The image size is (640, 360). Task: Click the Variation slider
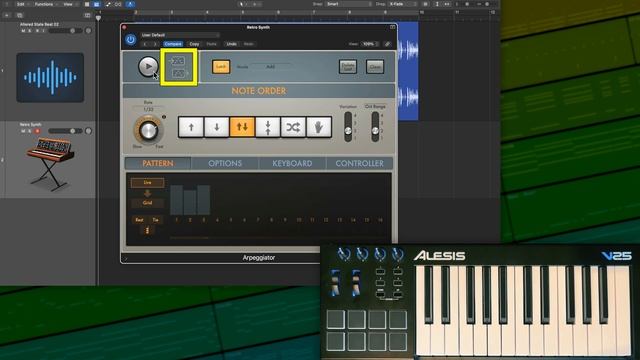(348, 127)
